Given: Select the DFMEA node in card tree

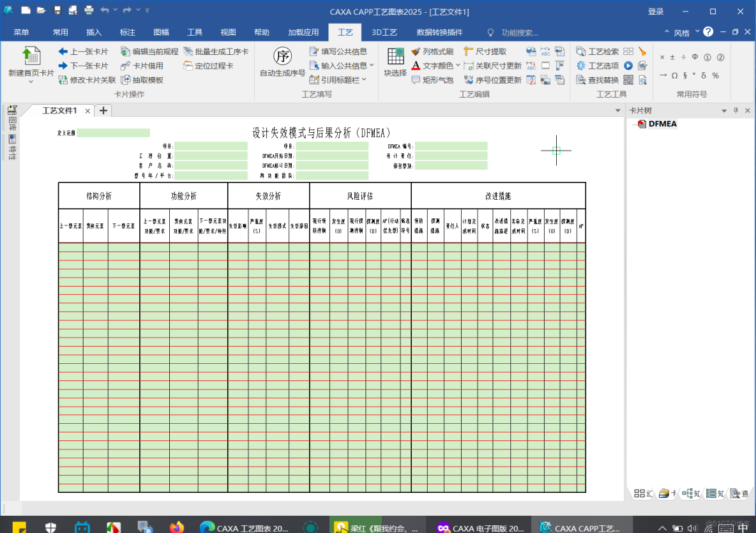Looking at the screenshot, I should [x=663, y=124].
